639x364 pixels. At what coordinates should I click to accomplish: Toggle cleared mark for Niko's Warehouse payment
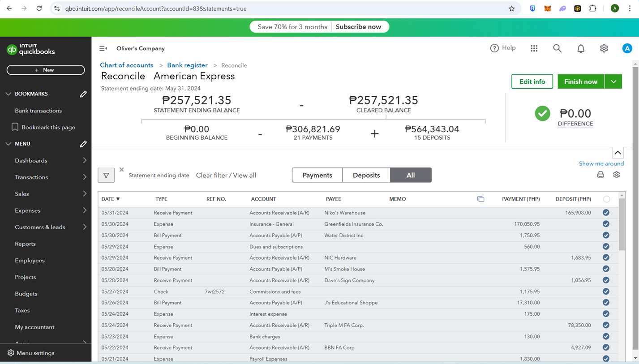click(x=606, y=213)
